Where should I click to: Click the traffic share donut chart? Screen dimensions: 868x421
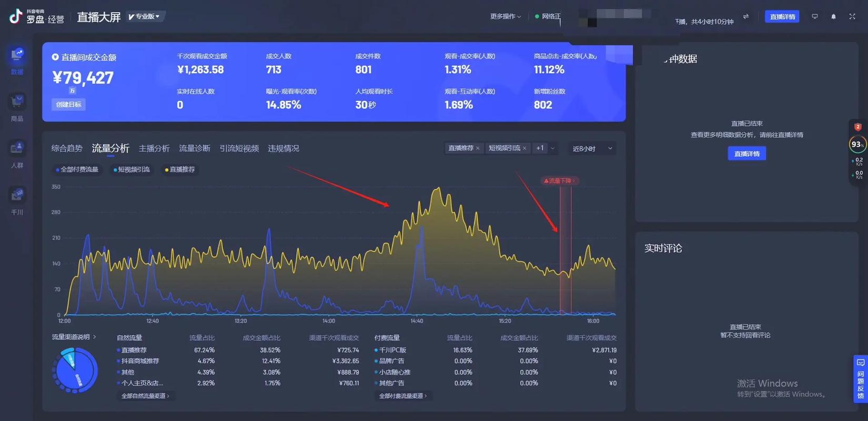(x=75, y=370)
